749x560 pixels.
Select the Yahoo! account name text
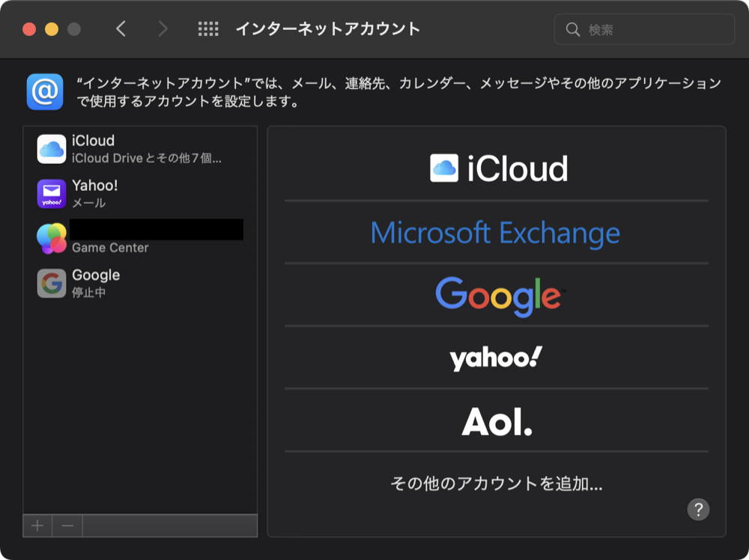(x=94, y=185)
